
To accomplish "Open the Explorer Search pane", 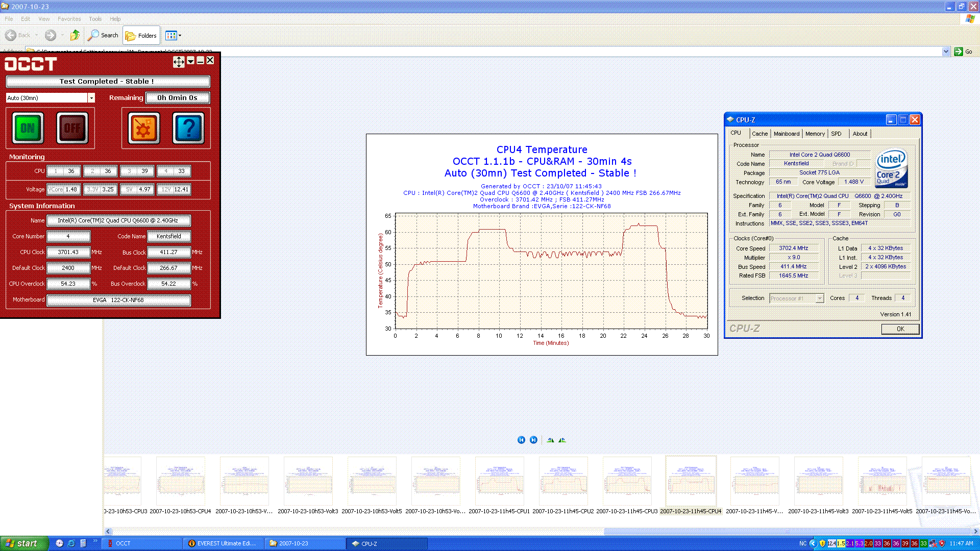I will click(x=103, y=35).
